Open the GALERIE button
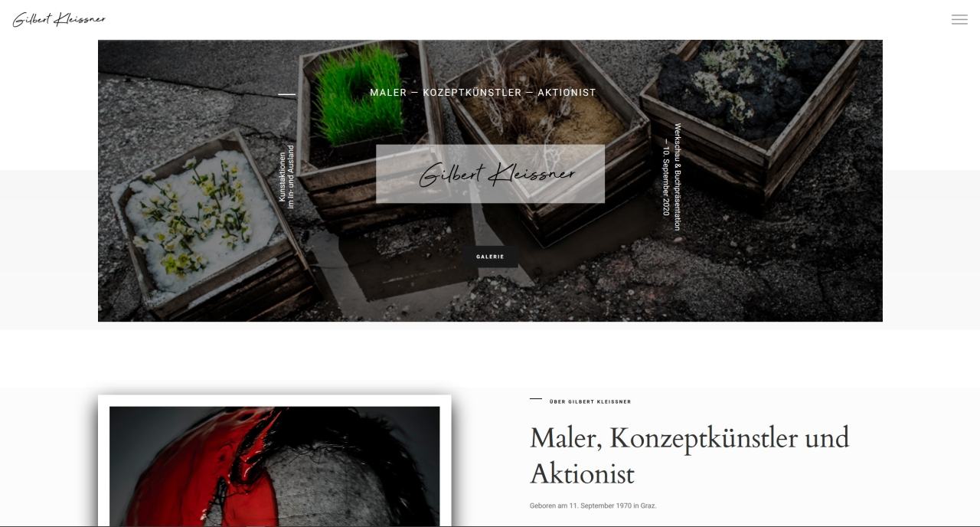The image size is (980, 527). click(490, 257)
